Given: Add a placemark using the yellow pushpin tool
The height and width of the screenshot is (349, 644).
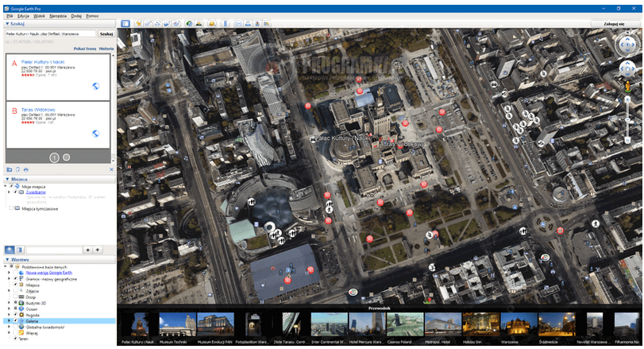Looking at the screenshot, I should [139, 24].
